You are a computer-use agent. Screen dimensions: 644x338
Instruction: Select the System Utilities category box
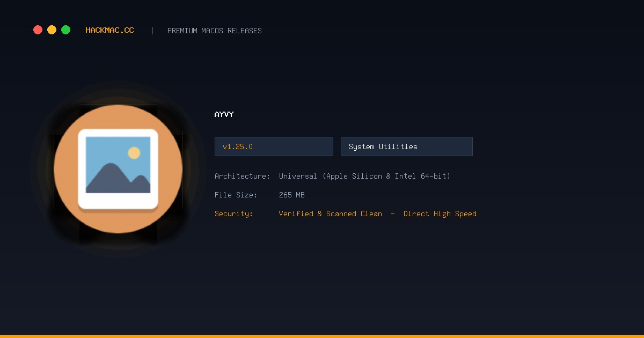[x=407, y=146]
